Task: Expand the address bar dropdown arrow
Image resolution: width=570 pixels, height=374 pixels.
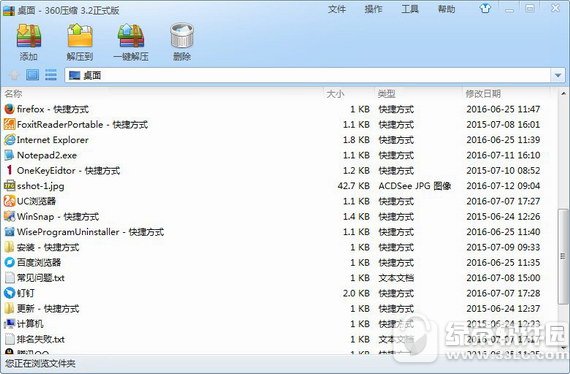Action: [x=558, y=75]
